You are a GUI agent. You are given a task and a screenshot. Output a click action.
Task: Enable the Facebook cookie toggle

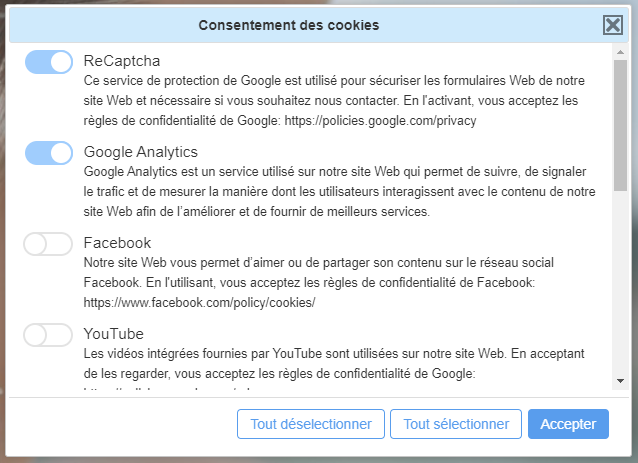pyautogui.click(x=48, y=244)
